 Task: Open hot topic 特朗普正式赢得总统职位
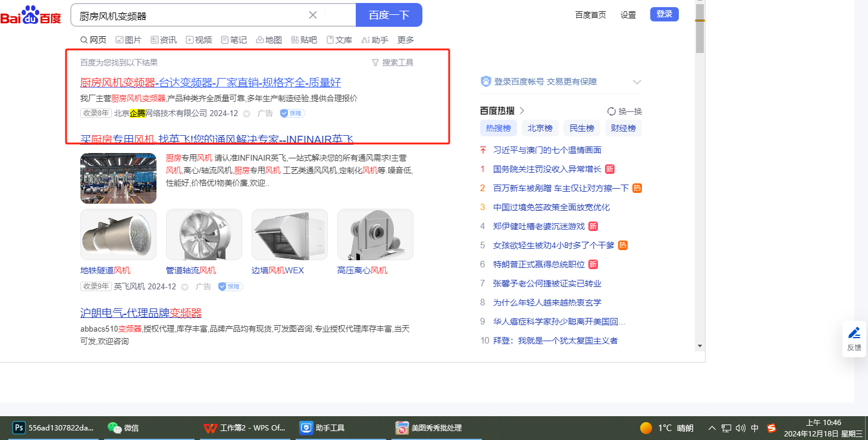click(x=539, y=264)
